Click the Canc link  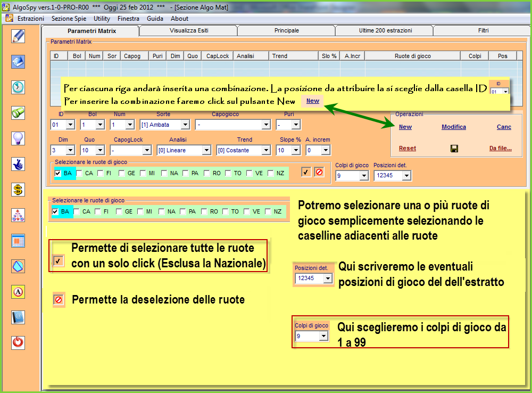[504, 127]
